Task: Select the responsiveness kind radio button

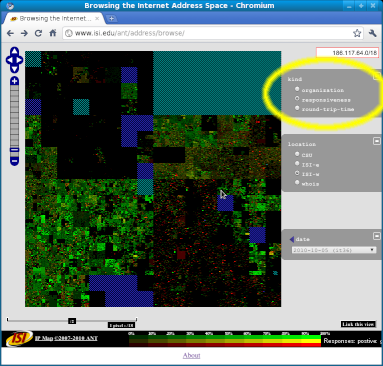Action: click(x=297, y=99)
